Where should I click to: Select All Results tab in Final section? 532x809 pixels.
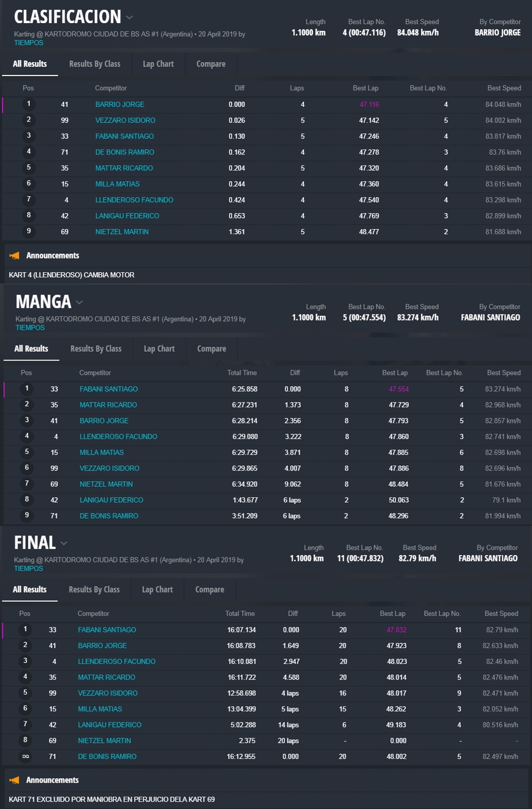(x=30, y=590)
